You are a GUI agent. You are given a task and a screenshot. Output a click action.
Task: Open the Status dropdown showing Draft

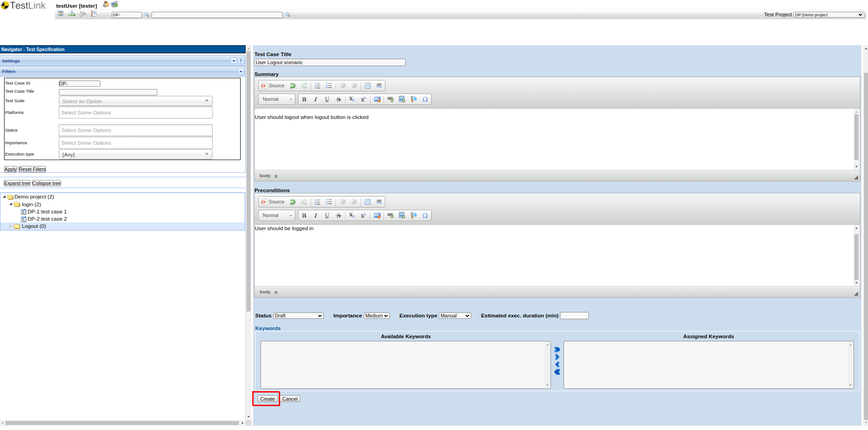pos(298,316)
